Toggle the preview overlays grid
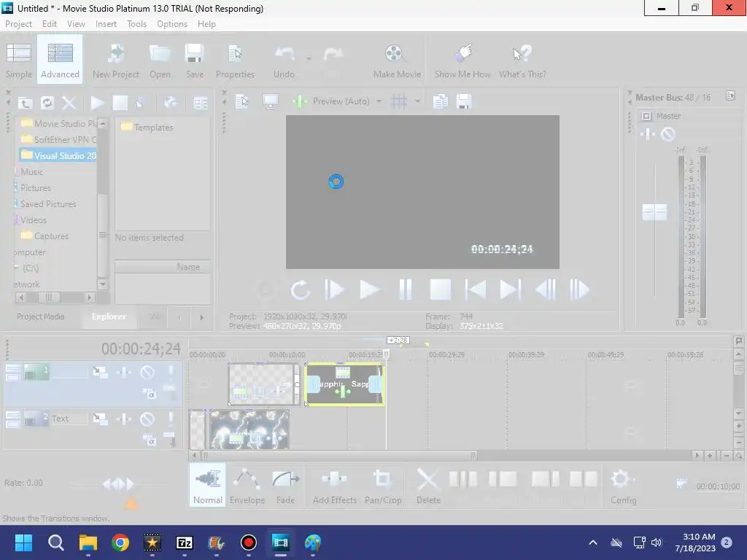Screen dimensions: 747x560 click(399, 101)
